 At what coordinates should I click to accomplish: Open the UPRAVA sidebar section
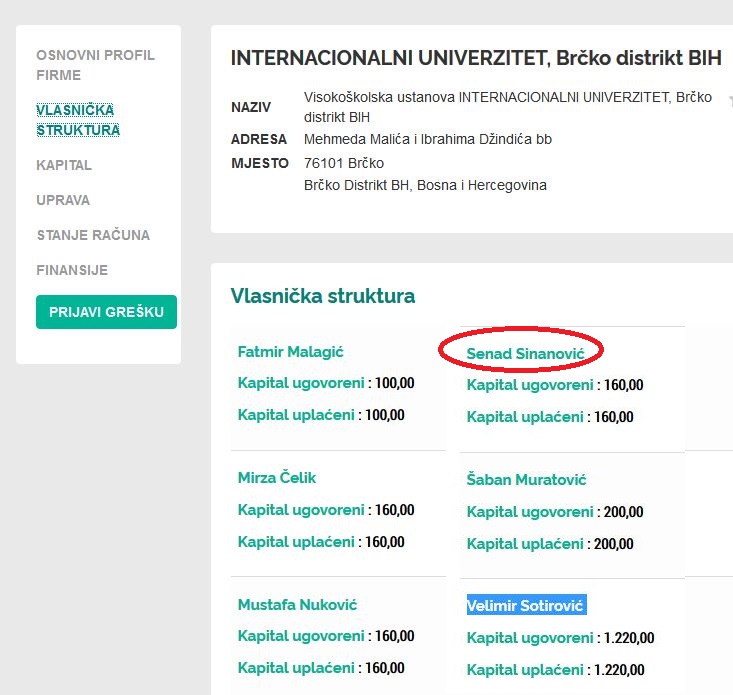[63, 200]
